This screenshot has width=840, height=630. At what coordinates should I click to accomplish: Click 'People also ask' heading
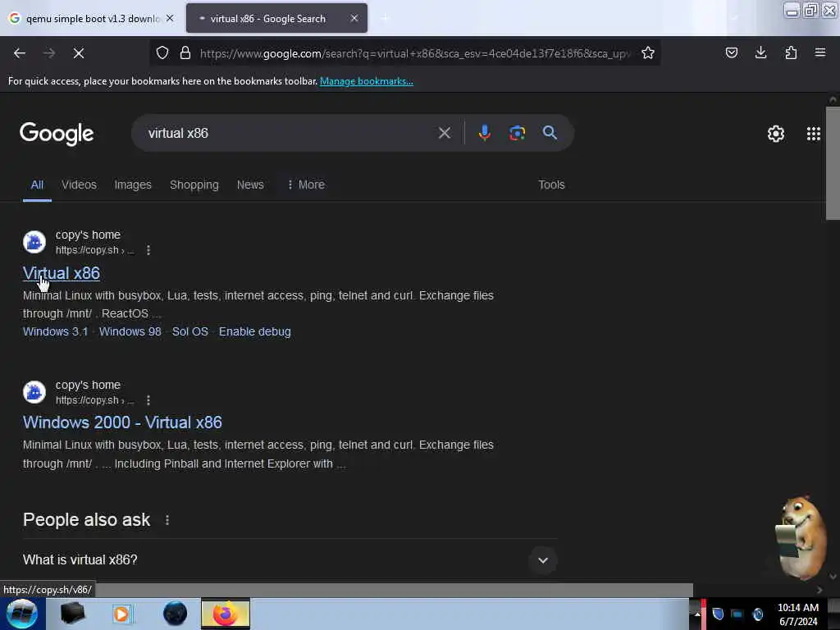pos(86,520)
